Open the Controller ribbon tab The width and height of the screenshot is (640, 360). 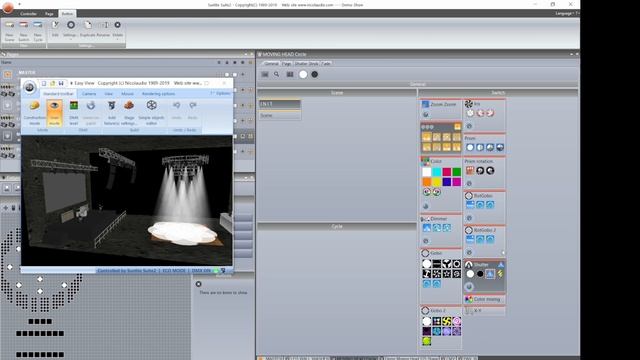[x=29, y=13]
